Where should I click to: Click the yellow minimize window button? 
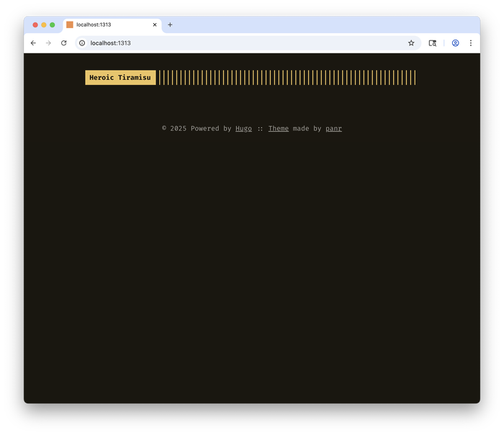coord(44,24)
